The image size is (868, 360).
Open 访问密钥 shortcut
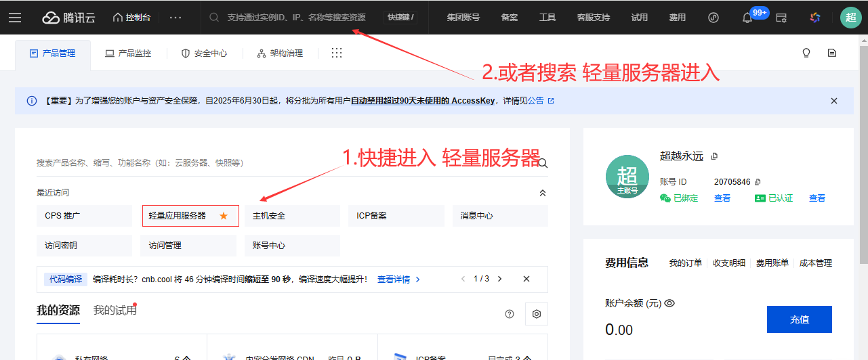[x=84, y=246]
